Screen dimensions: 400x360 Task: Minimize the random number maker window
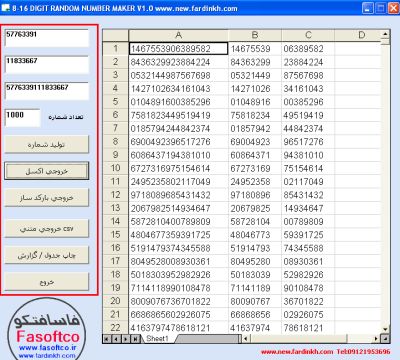click(368, 8)
